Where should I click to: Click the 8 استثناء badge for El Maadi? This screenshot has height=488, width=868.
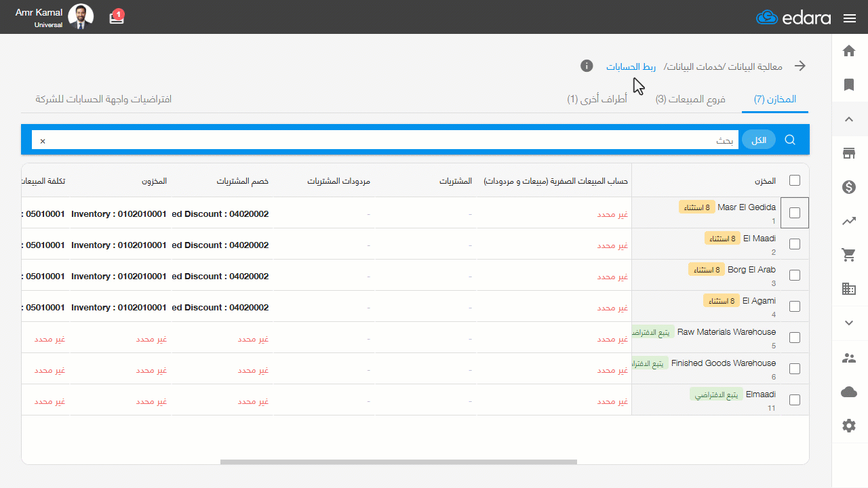[x=722, y=239]
